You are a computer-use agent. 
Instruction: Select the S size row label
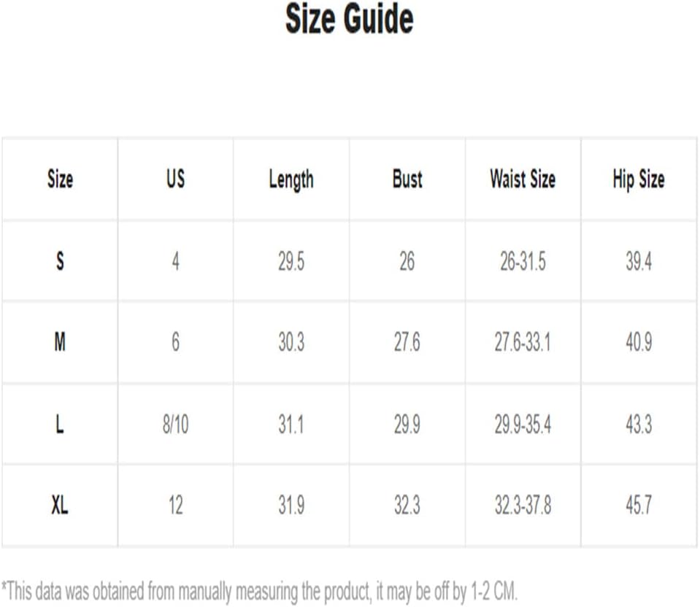pyautogui.click(x=60, y=260)
